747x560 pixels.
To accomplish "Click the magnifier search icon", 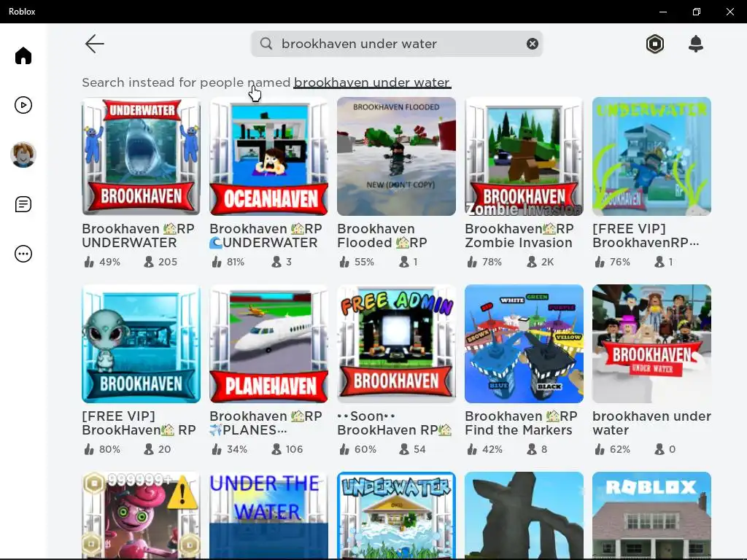I will (x=266, y=44).
